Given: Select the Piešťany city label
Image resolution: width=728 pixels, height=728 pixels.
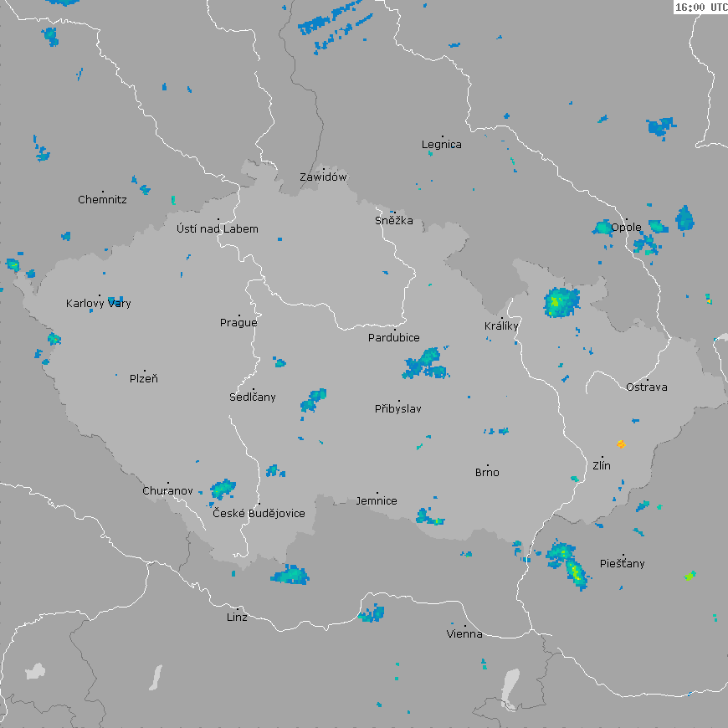Looking at the screenshot, I should 623,564.
